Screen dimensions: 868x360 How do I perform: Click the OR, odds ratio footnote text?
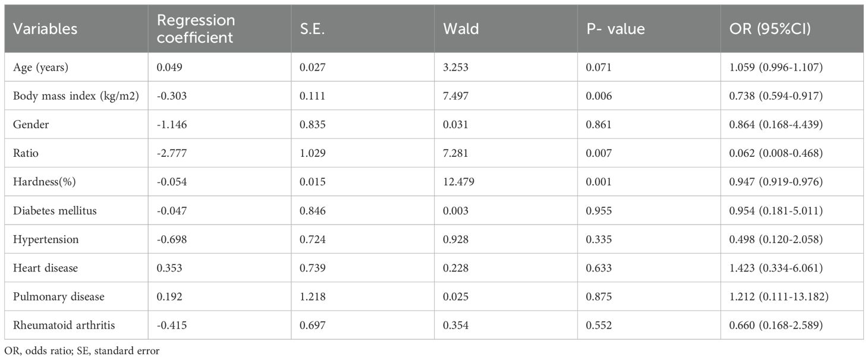coord(82,351)
